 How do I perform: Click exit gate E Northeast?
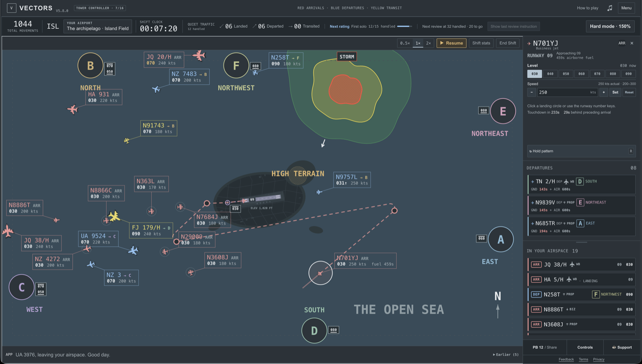pos(503,111)
